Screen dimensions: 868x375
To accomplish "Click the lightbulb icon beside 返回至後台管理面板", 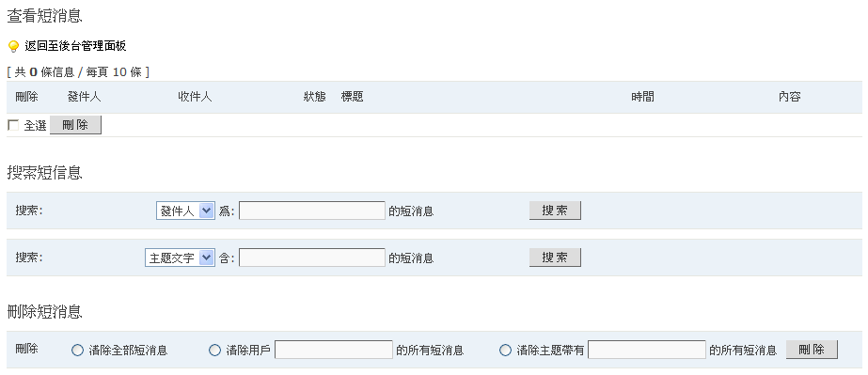I will pos(14,46).
